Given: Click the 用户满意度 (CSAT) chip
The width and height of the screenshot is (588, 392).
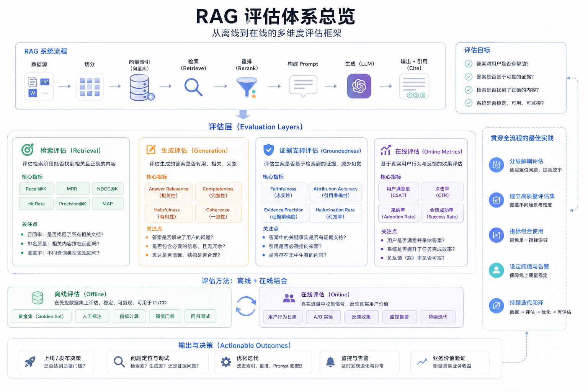Looking at the screenshot, I should coord(399,192).
